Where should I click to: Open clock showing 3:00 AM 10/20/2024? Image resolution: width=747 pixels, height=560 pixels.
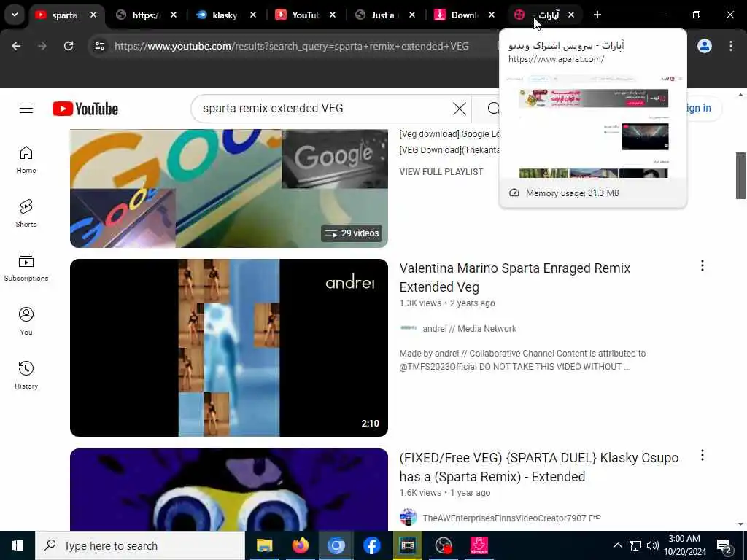click(x=684, y=545)
